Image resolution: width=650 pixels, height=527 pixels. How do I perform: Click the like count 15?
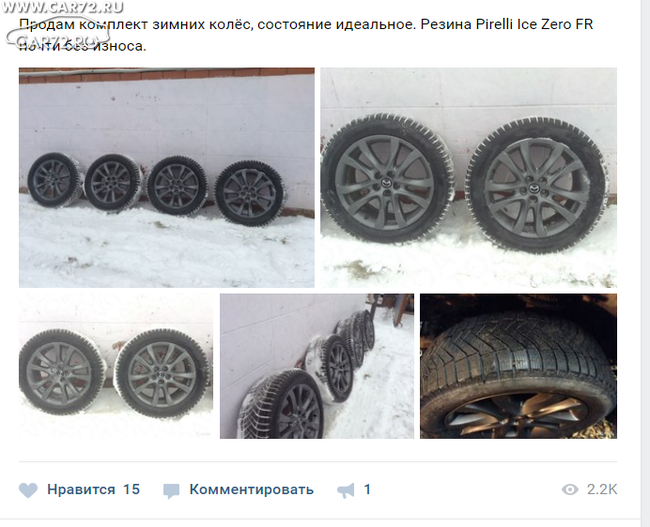click(x=131, y=489)
